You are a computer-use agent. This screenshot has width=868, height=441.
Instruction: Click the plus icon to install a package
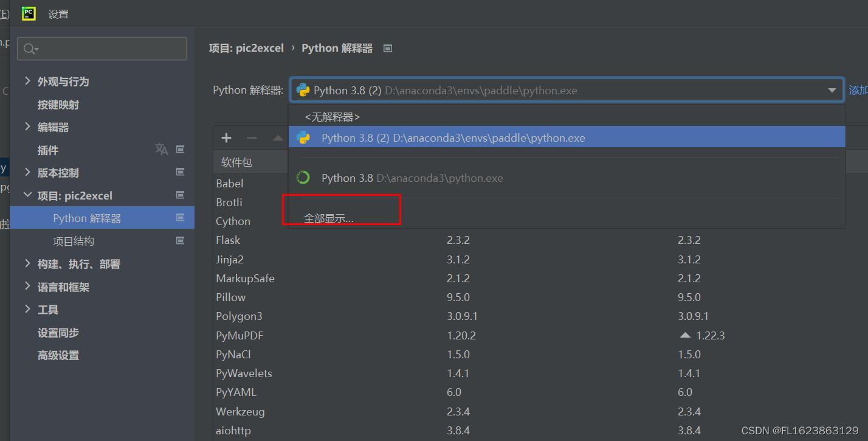(226, 138)
